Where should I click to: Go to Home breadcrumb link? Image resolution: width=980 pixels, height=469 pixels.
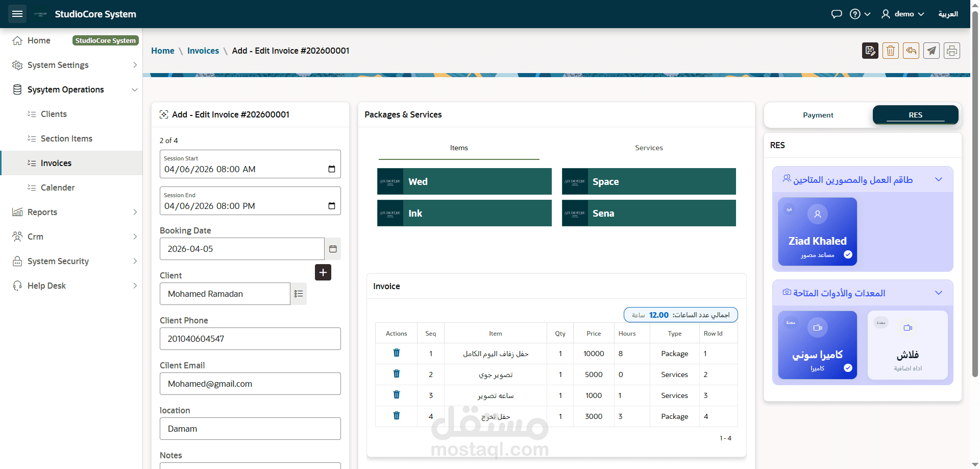[163, 51]
